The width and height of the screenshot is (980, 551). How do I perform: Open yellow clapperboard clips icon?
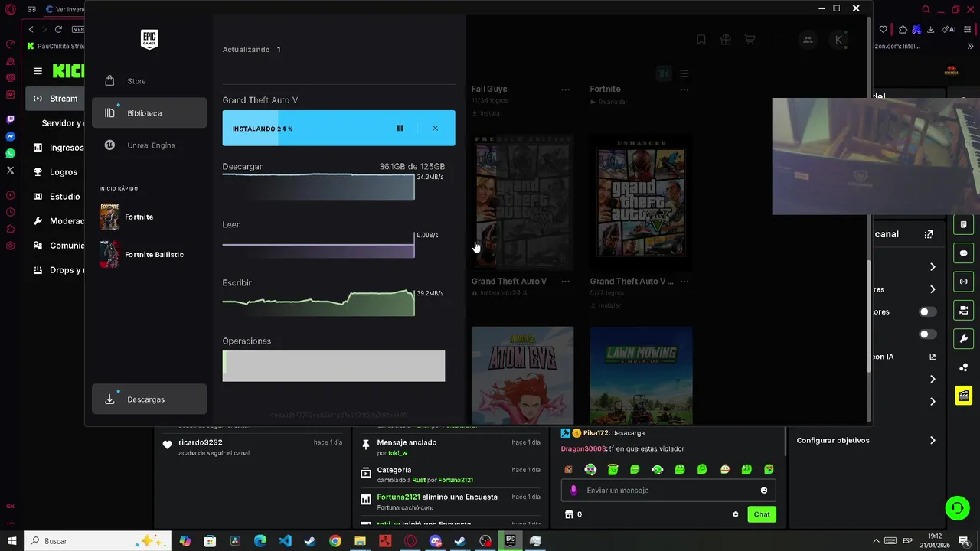(x=964, y=396)
